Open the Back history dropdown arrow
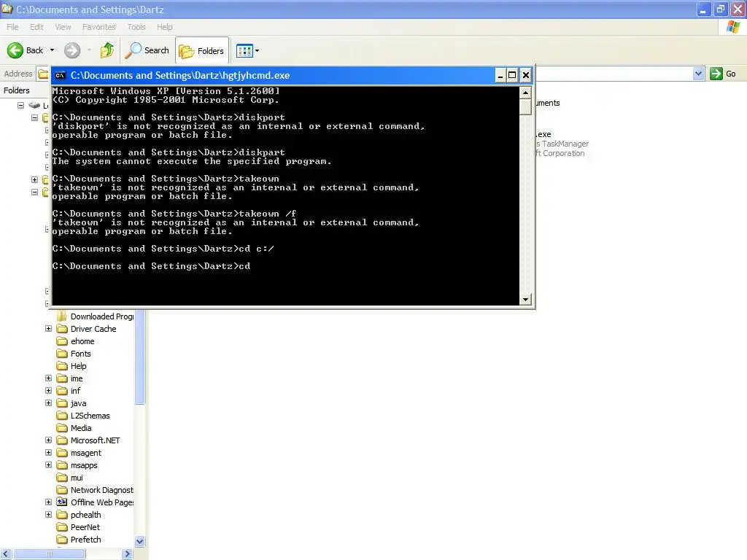Image resolution: width=747 pixels, height=560 pixels. [52, 50]
